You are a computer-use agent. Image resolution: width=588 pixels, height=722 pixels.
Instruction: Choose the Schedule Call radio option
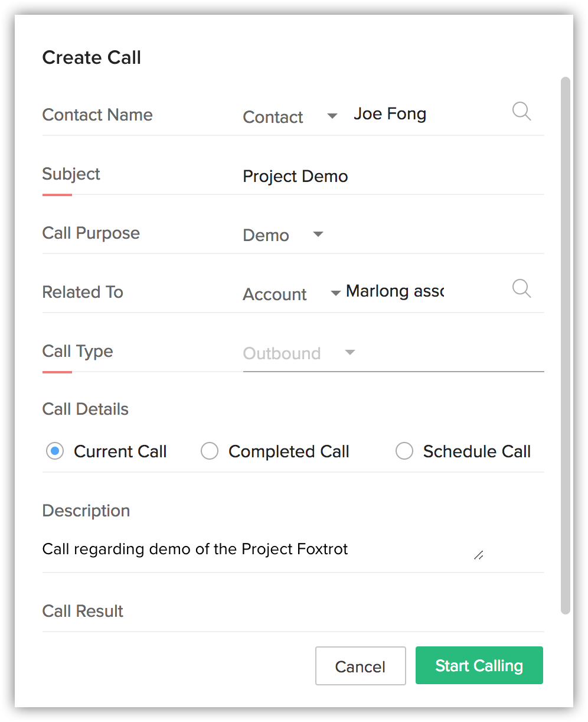click(x=404, y=451)
